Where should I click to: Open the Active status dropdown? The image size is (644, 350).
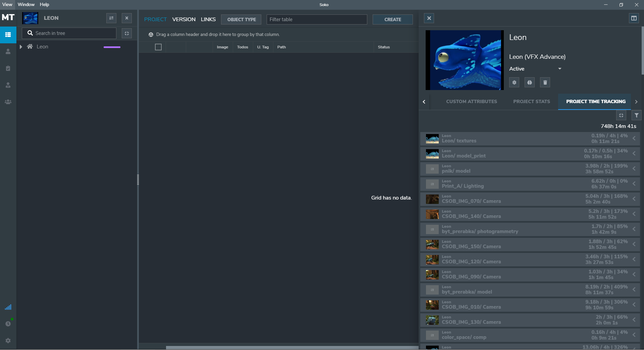[559, 69]
